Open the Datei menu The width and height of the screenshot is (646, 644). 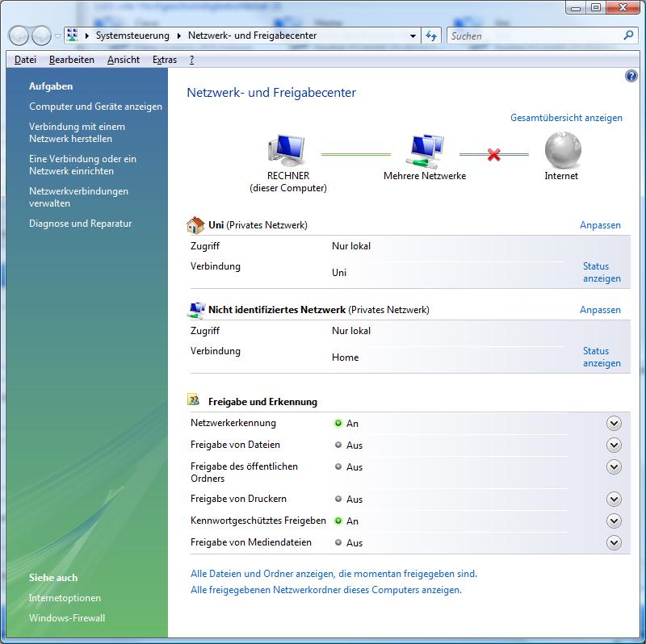(25, 60)
